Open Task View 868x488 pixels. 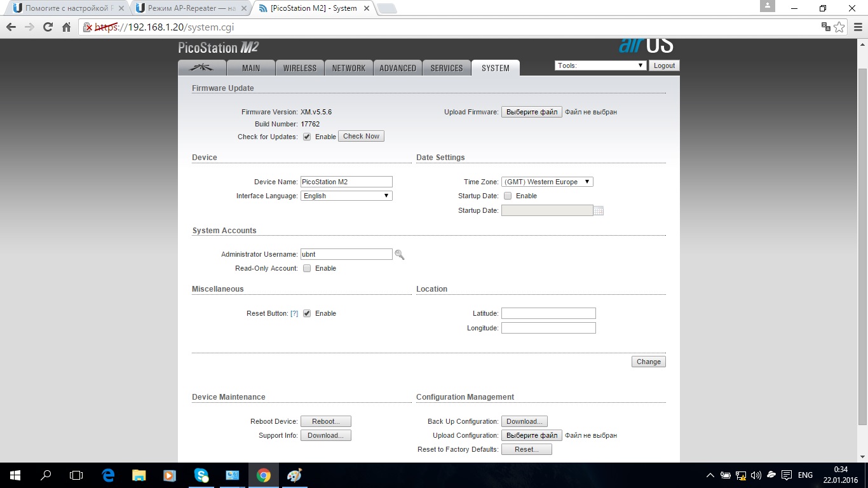point(76,475)
